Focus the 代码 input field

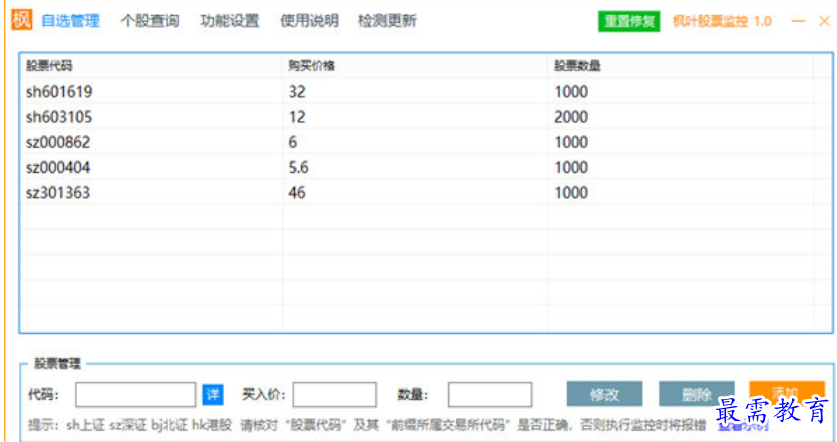tap(136, 394)
